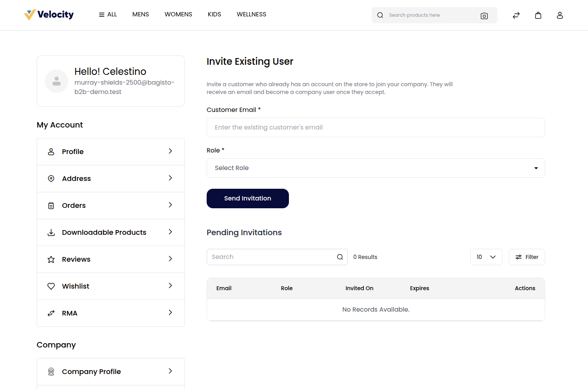
Task: Open the WOMENS menu
Action: (x=179, y=14)
